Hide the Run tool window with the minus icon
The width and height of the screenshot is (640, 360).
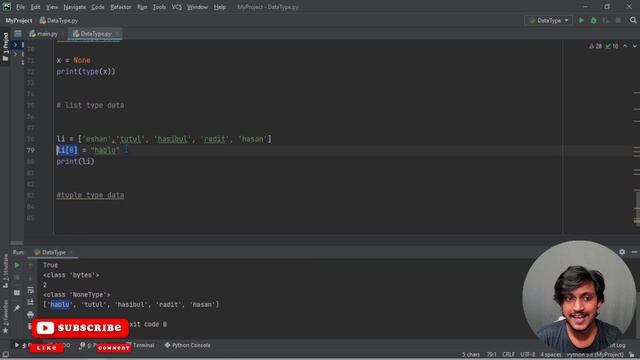tap(634, 252)
